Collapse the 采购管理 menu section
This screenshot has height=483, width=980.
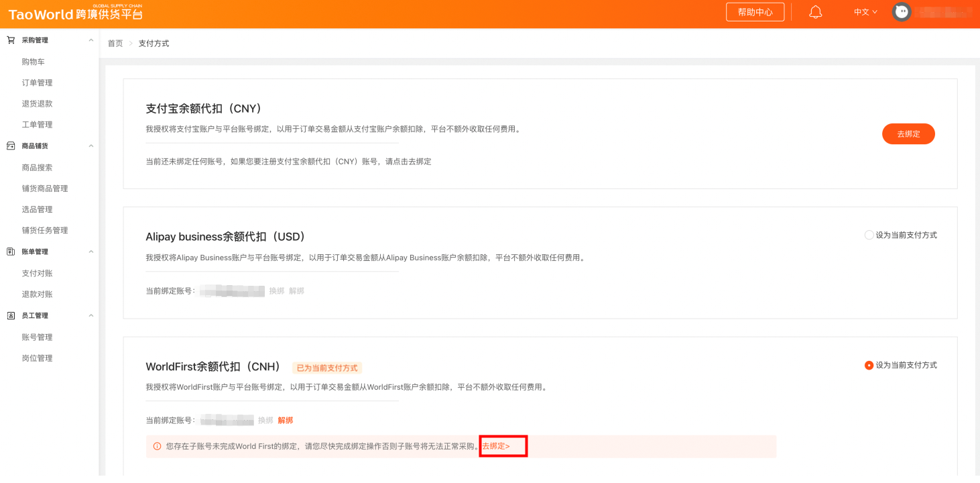pos(91,40)
